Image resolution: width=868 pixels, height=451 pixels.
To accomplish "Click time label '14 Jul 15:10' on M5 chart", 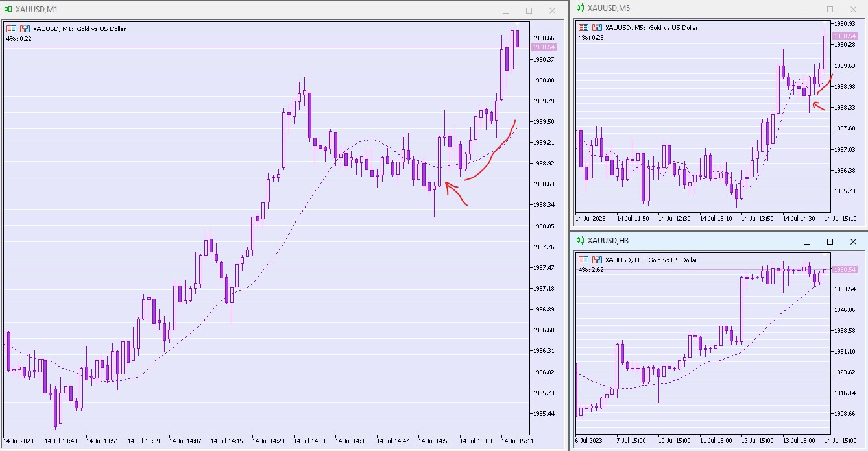I will (840, 219).
